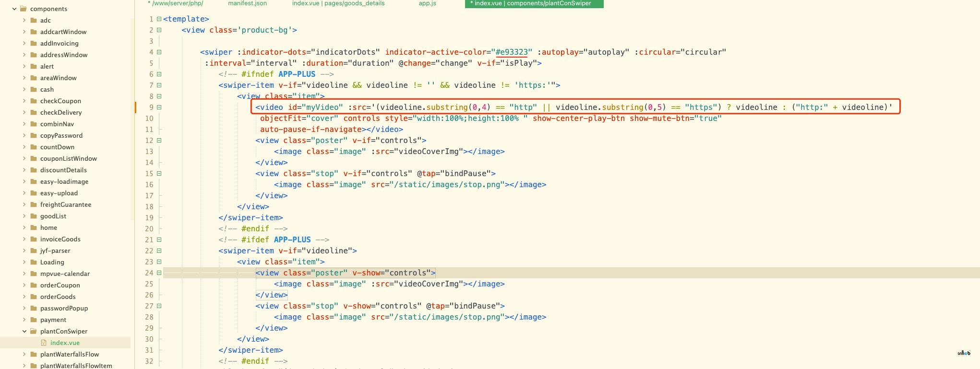
Task: Click line number 15 in the gutter
Action: tap(149, 174)
